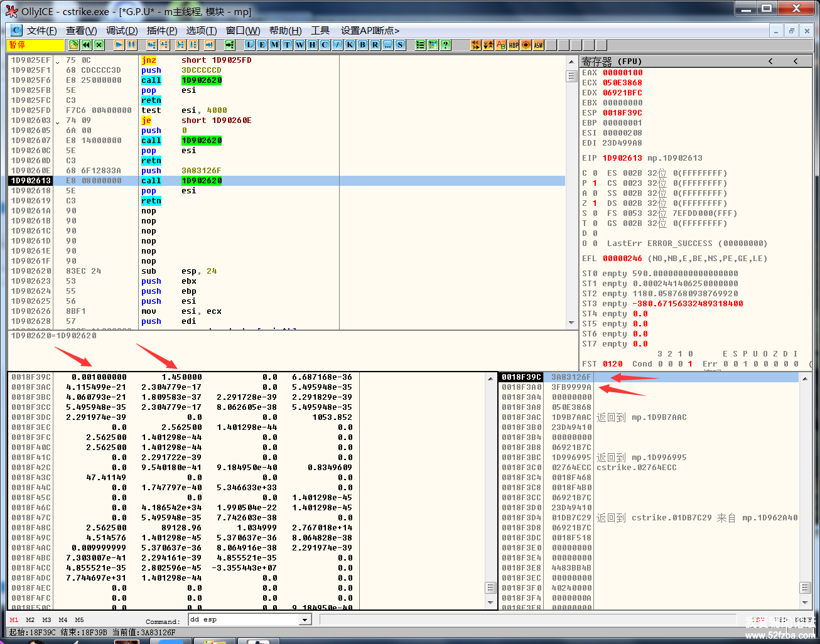Click the help question mark toolbar icon
This screenshot has height=644, width=820.
(445, 45)
